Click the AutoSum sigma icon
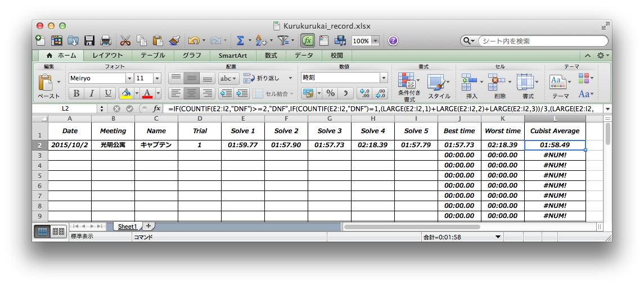644x286 pixels. coord(240,40)
